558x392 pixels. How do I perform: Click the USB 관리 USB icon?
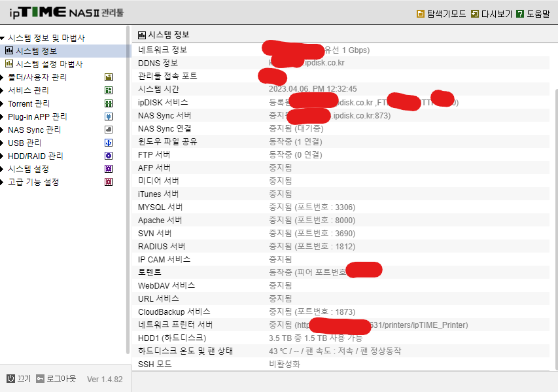[109, 143]
